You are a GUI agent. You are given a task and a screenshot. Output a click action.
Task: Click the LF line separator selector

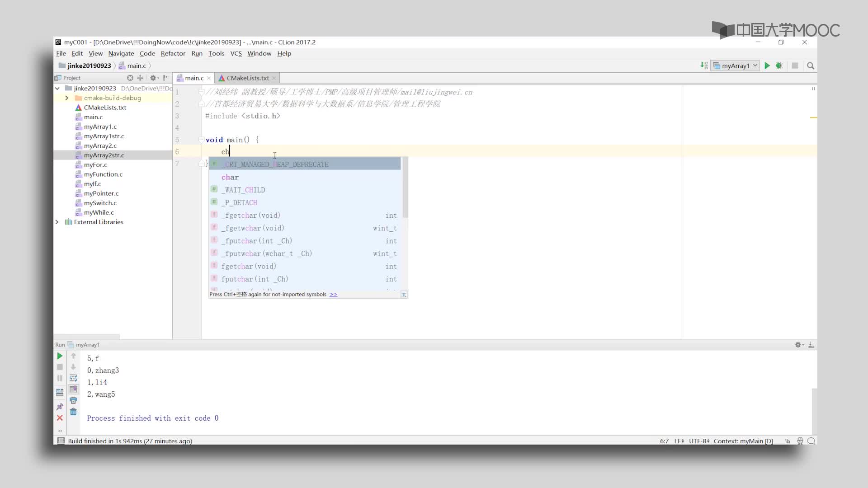(679, 441)
